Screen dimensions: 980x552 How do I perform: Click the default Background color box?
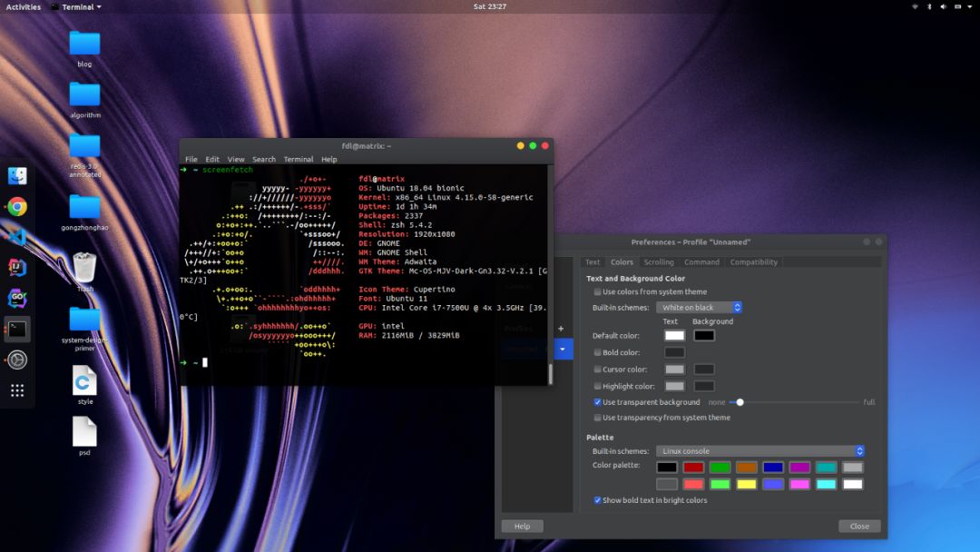pos(704,335)
